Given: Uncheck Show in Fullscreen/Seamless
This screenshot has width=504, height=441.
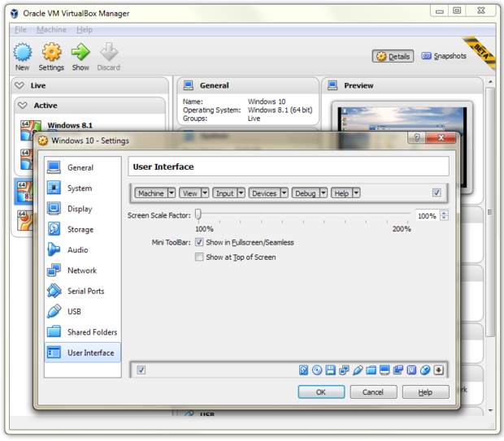Looking at the screenshot, I should [199, 242].
